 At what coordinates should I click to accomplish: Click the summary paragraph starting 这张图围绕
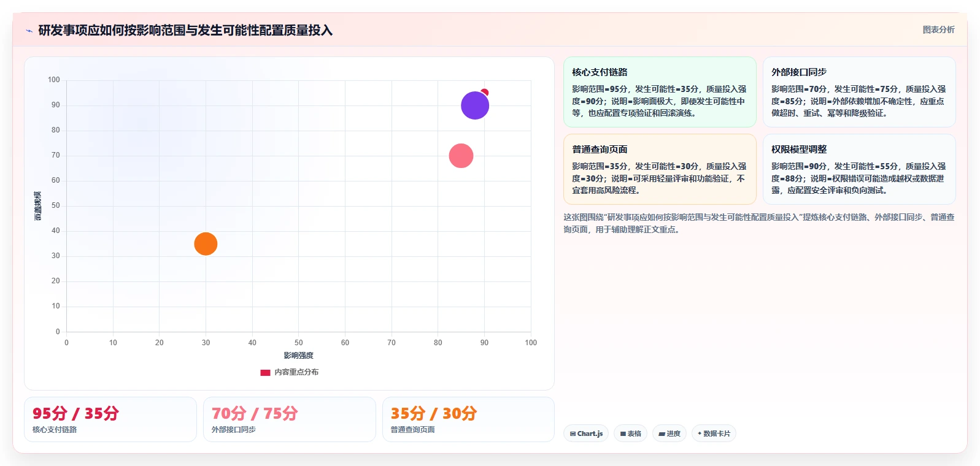coord(759,223)
